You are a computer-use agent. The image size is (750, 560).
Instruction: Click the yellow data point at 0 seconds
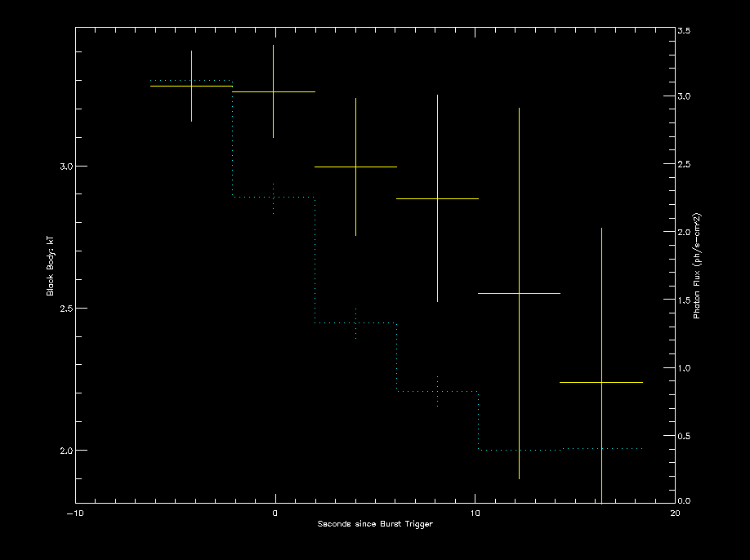[x=274, y=92]
